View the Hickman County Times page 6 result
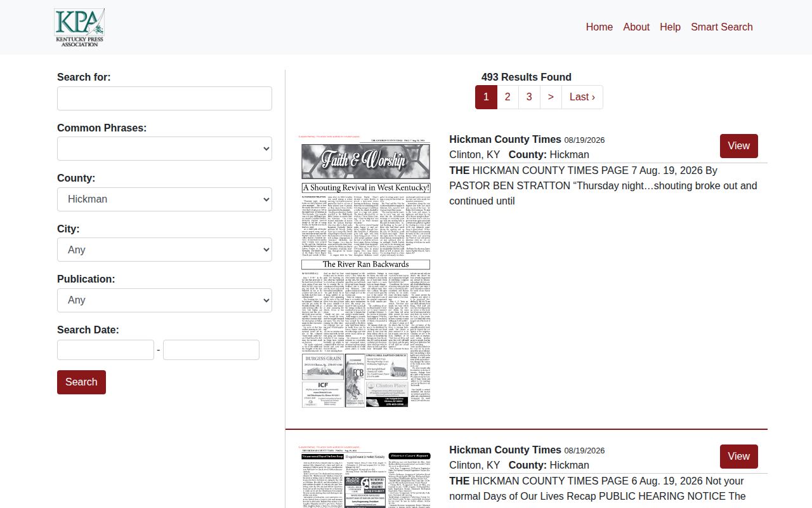812x508 pixels. click(x=739, y=457)
